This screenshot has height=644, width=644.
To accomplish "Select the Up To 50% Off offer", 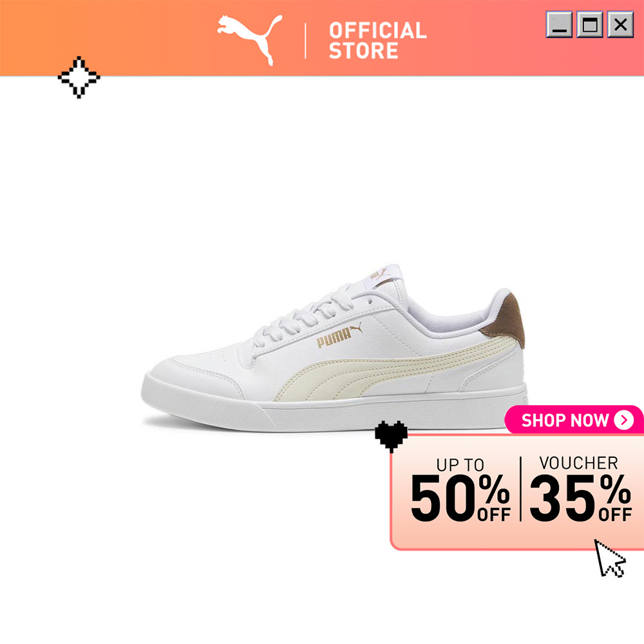I will click(x=460, y=489).
